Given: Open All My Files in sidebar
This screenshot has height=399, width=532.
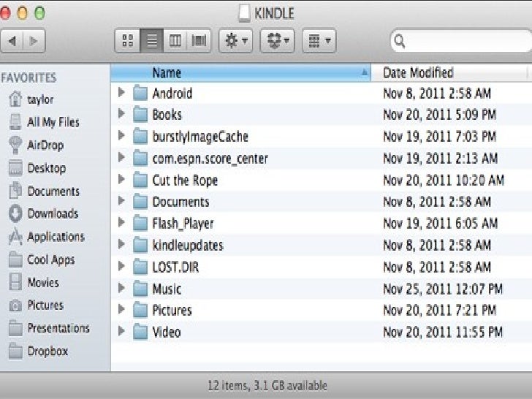Looking at the screenshot, I should pos(44,122).
